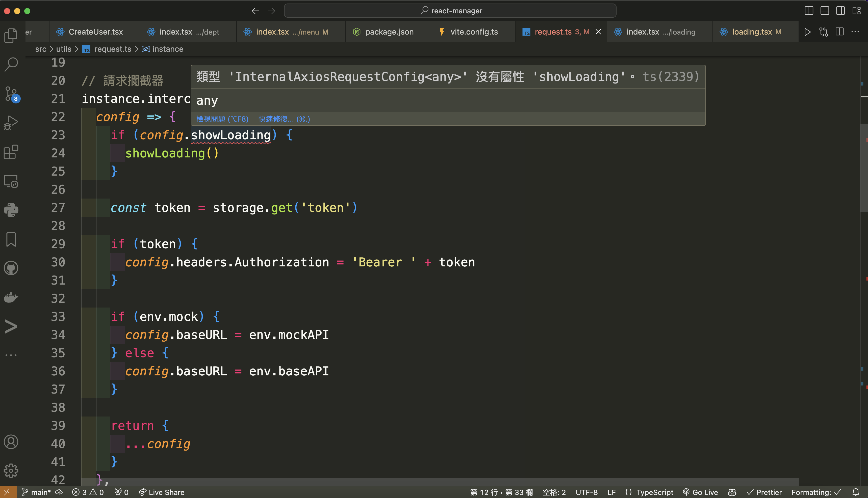Image resolution: width=868 pixels, height=498 pixels.
Task: Click the Prettier status item
Action: click(764, 492)
